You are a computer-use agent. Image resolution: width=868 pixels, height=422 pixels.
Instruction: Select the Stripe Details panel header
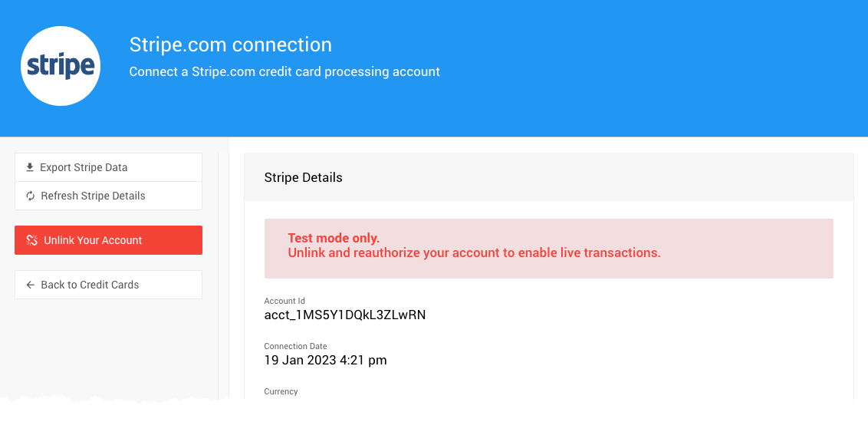click(x=303, y=177)
